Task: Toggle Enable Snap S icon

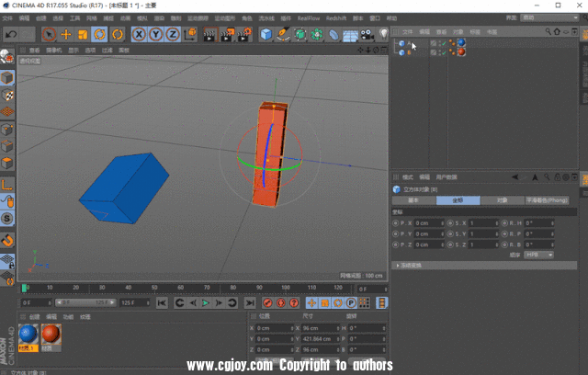Action: click(x=7, y=218)
